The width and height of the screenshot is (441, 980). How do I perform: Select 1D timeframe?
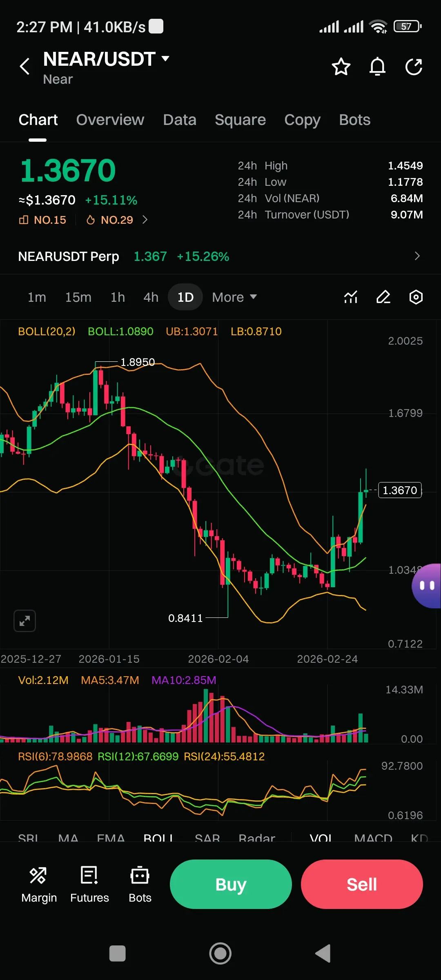185,297
